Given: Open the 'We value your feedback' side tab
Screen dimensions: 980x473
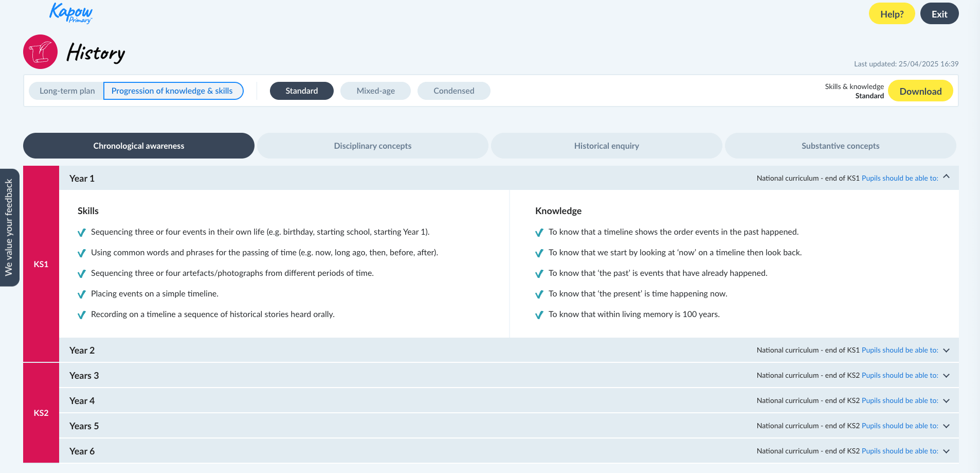Looking at the screenshot, I should pyautogui.click(x=9, y=227).
